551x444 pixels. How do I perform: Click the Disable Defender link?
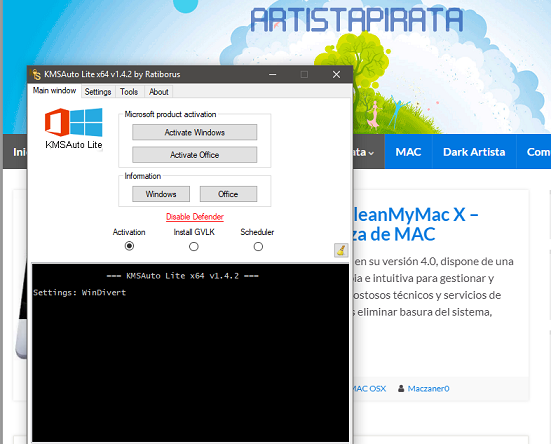[195, 217]
